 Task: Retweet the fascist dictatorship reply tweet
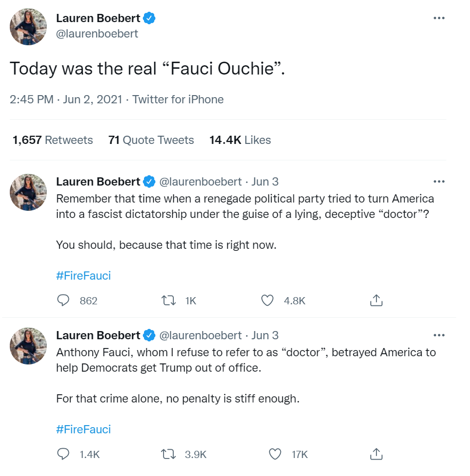169,300
